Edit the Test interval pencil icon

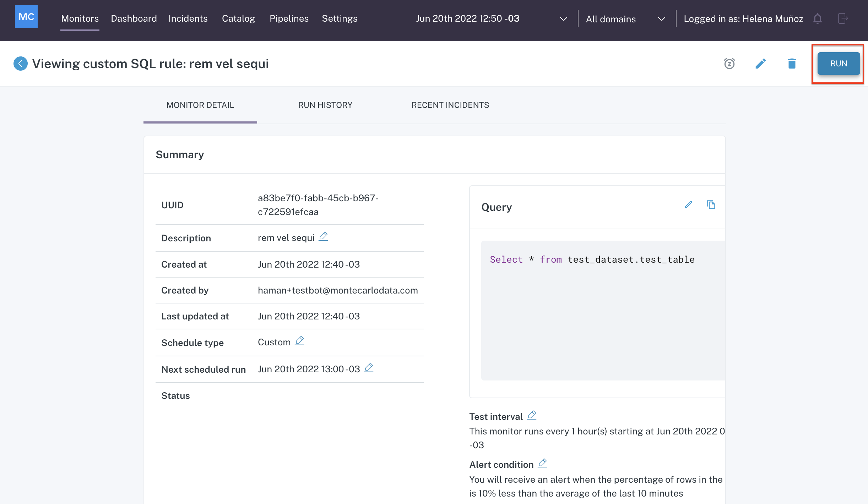coord(532,415)
